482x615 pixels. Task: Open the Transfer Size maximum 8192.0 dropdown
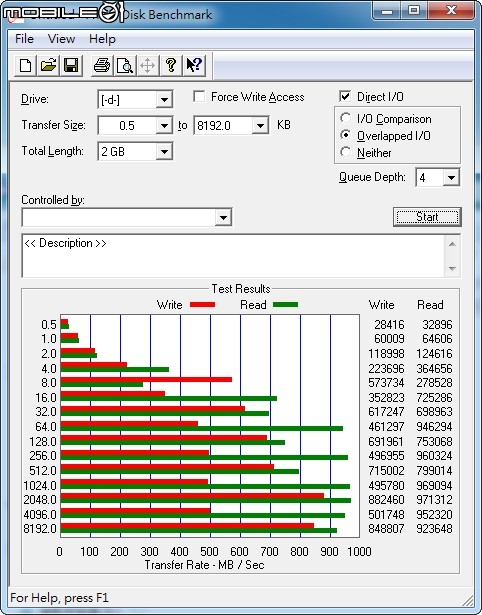(260, 126)
